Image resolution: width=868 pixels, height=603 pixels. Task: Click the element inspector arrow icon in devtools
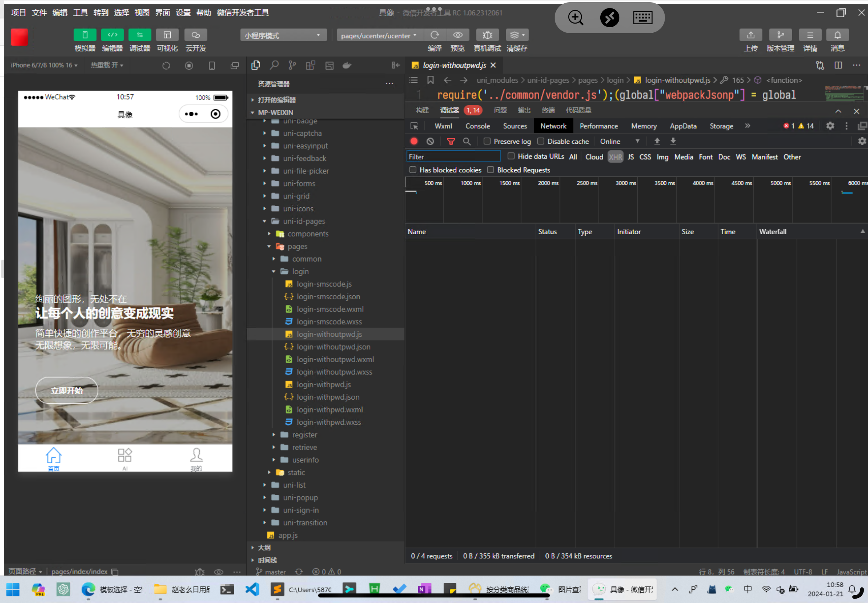414,126
